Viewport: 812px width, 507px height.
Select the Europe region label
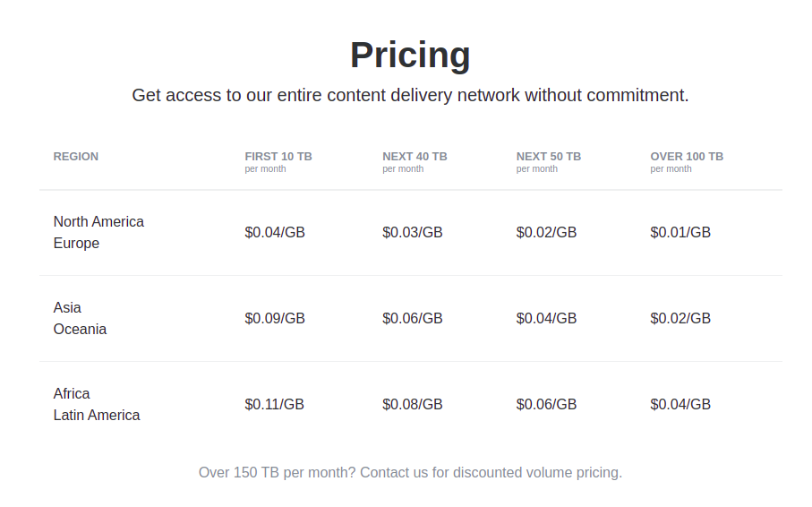[x=76, y=244]
